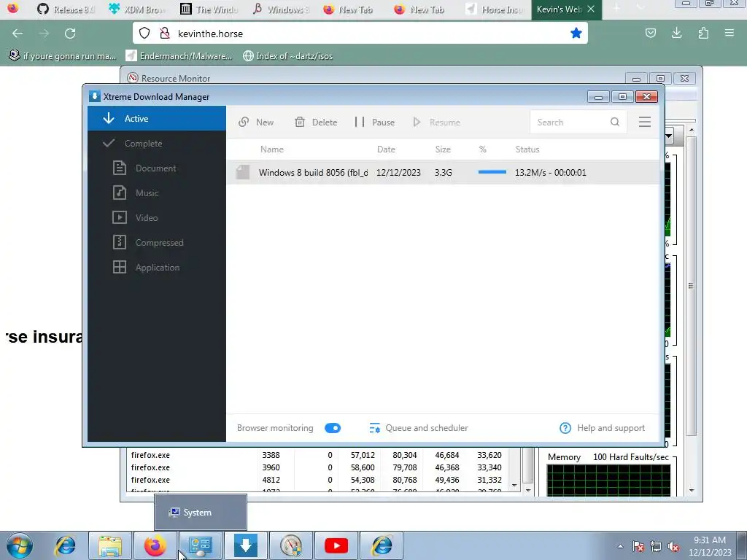Close the Kevin's Web tab
Viewport: 747px width, 560px height.
pyautogui.click(x=591, y=9)
